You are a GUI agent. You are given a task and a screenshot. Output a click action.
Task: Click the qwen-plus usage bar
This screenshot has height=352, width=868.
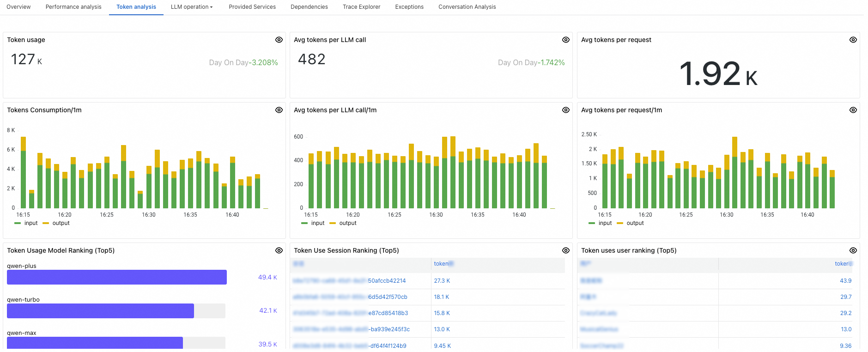[117, 277]
